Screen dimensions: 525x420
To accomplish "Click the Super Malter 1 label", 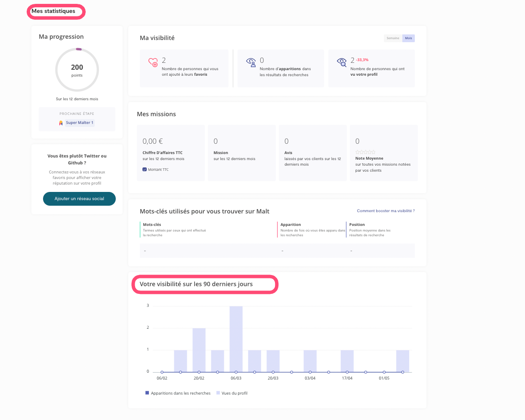I will coord(80,123).
